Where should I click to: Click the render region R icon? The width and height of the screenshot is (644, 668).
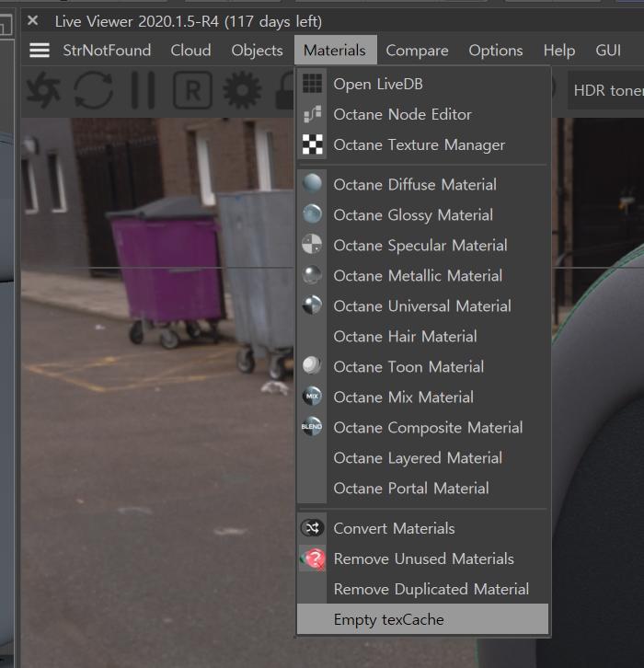192,90
